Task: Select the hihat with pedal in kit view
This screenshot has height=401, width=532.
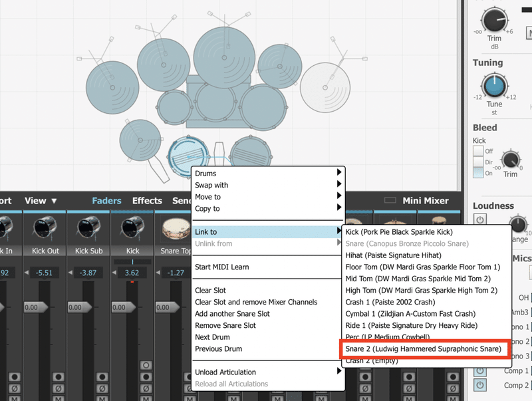Action: (x=140, y=140)
